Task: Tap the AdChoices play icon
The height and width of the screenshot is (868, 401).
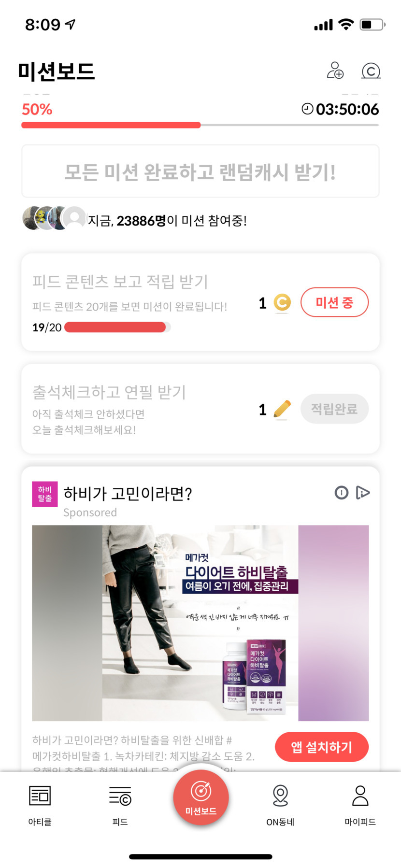Action: (x=362, y=493)
